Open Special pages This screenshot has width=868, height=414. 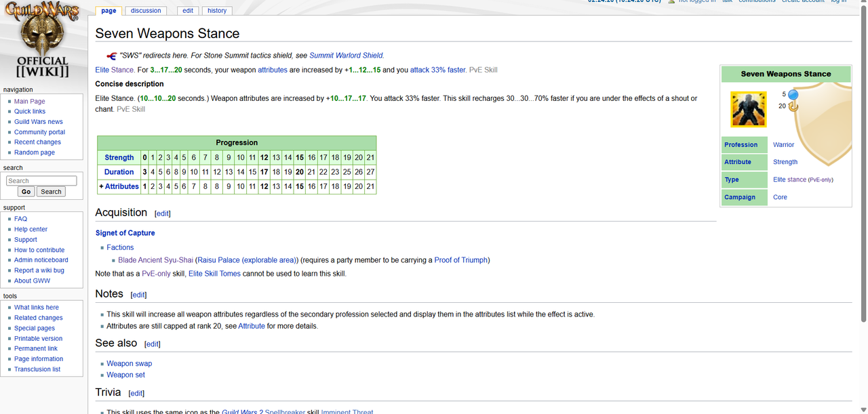(35, 328)
